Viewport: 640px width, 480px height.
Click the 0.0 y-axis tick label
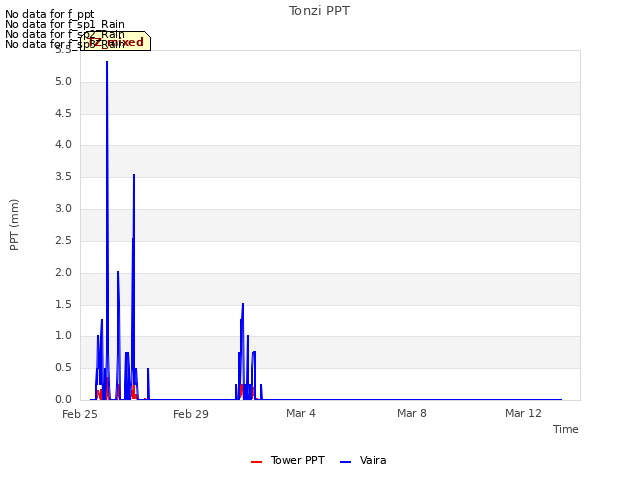tap(63, 400)
